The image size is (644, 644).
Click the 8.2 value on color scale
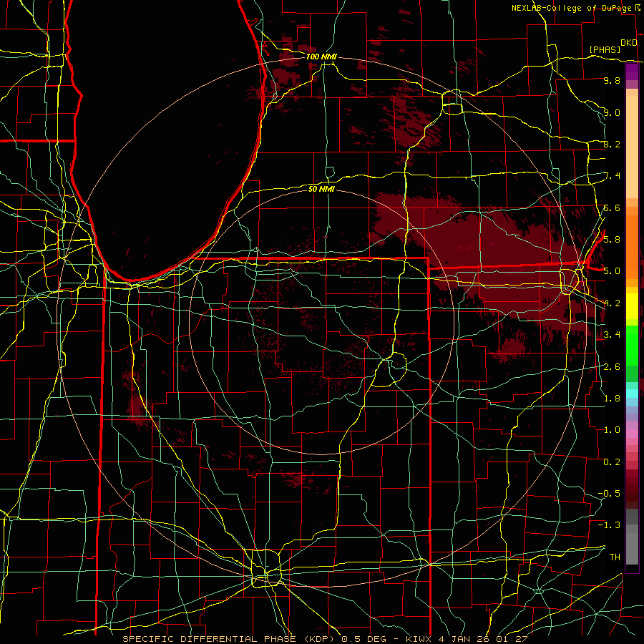coord(612,144)
